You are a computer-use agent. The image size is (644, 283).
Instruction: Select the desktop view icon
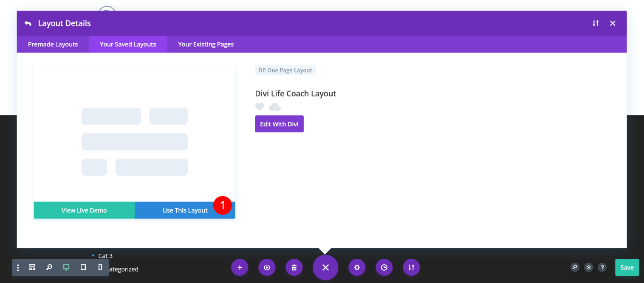[x=66, y=267]
